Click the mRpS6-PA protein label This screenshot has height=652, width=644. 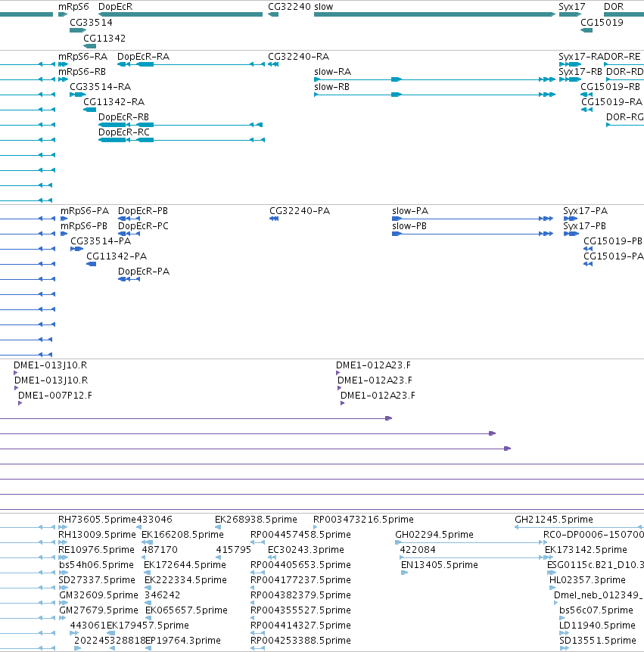85,211
